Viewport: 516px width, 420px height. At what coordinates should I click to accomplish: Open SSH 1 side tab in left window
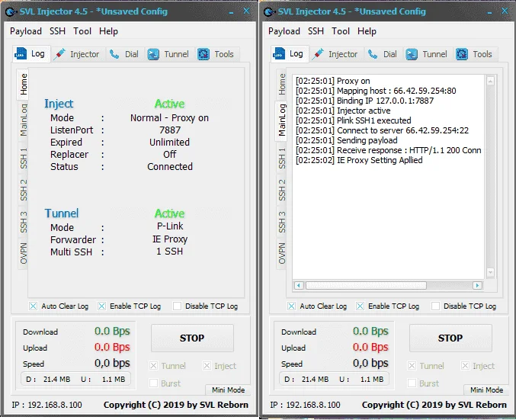click(x=23, y=158)
